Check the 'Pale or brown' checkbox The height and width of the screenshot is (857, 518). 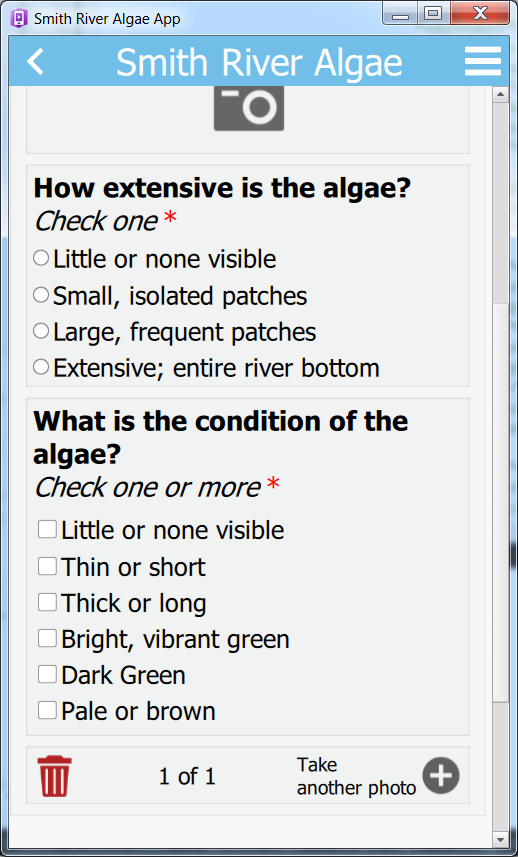click(48, 710)
